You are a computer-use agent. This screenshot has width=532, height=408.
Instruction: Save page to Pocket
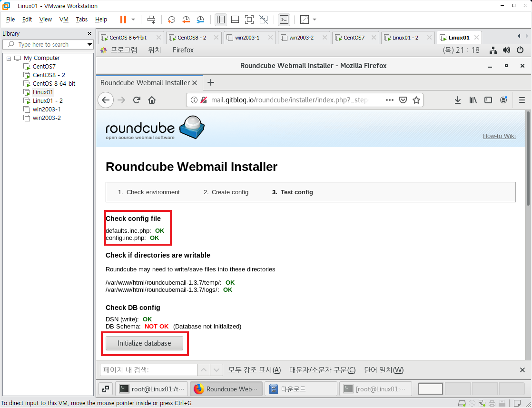(x=403, y=100)
